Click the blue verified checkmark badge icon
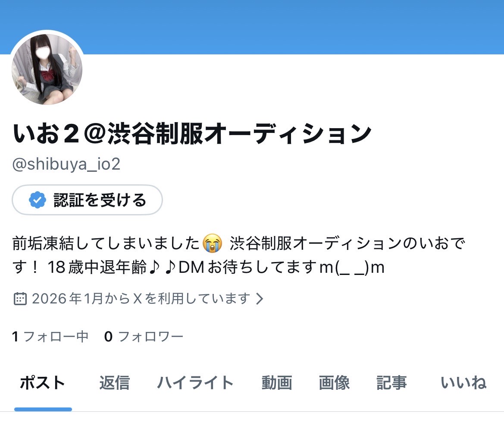Screen dimensions: 504x423 [x=37, y=199]
